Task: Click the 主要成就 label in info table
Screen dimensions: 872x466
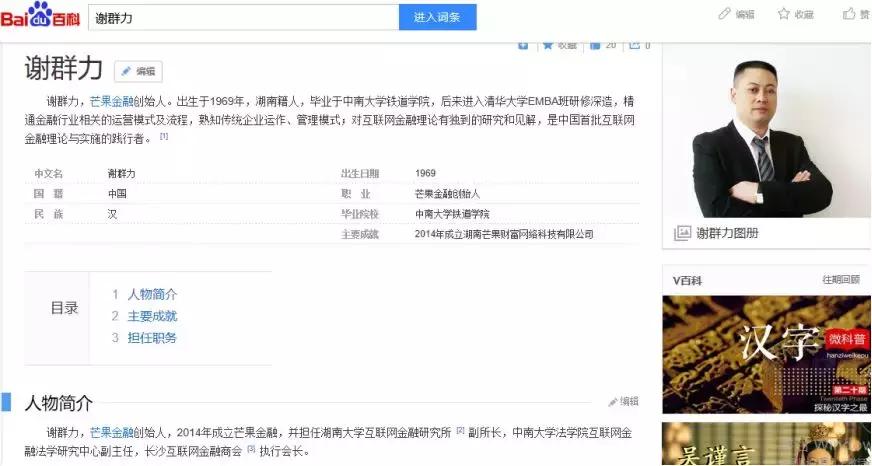Action: point(360,234)
